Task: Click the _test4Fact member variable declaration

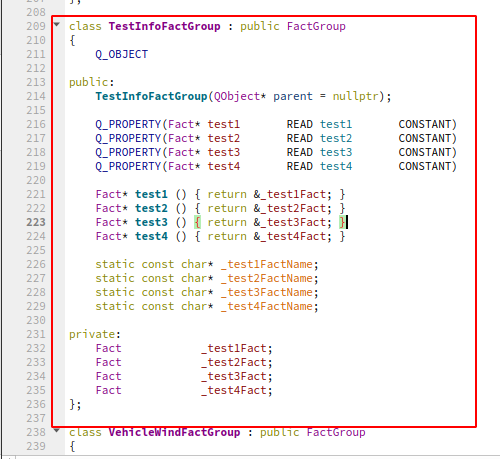Action: (x=237, y=390)
